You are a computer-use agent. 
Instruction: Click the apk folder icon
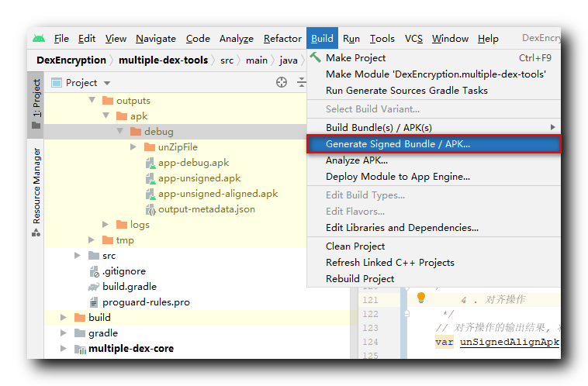(122, 115)
